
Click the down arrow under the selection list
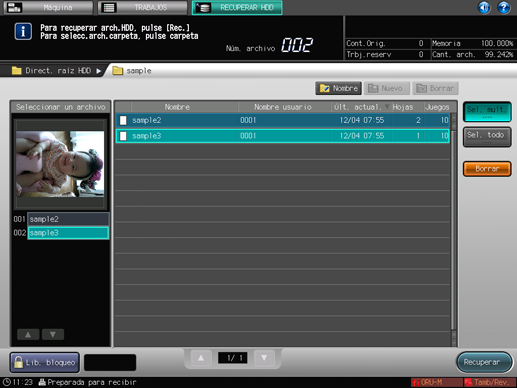point(53,334)
